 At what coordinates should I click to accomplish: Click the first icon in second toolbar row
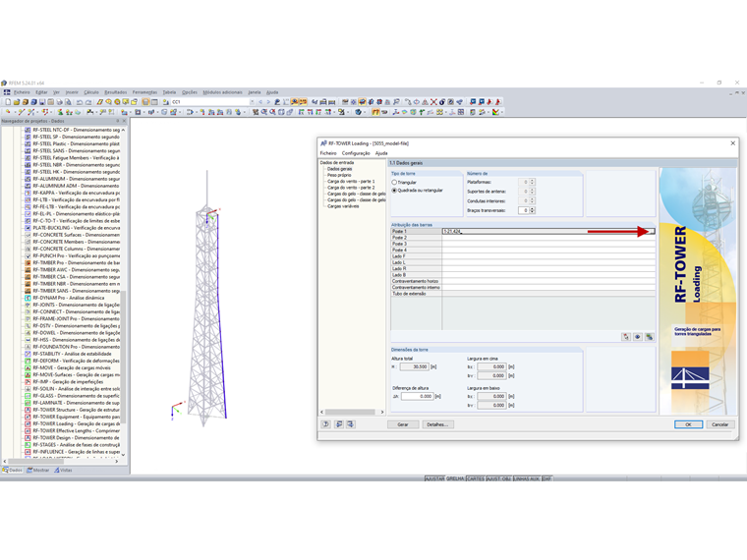coord(8,112)
